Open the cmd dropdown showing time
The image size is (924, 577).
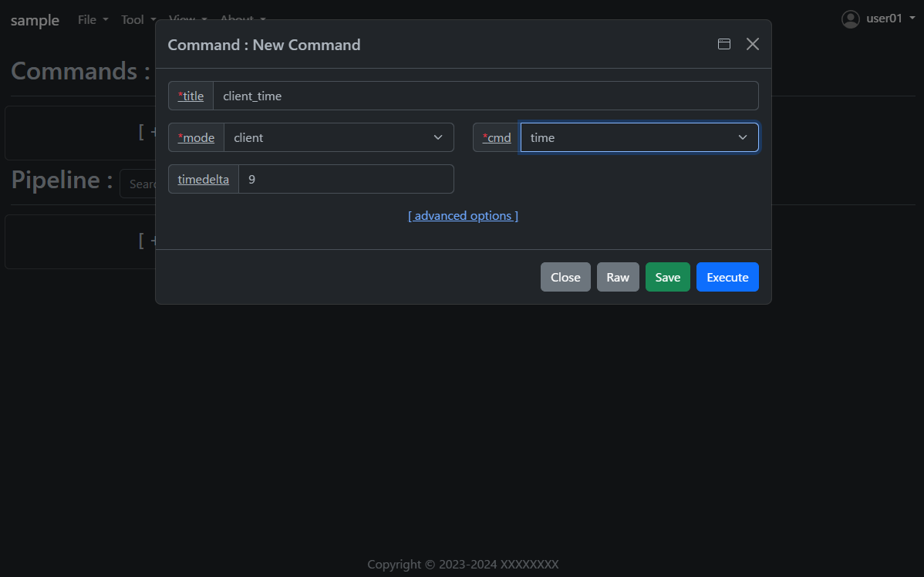coord(639,137)
